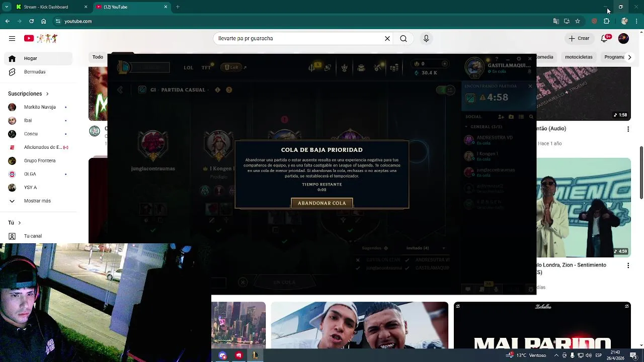Open the League client settings gear icon

519,59
